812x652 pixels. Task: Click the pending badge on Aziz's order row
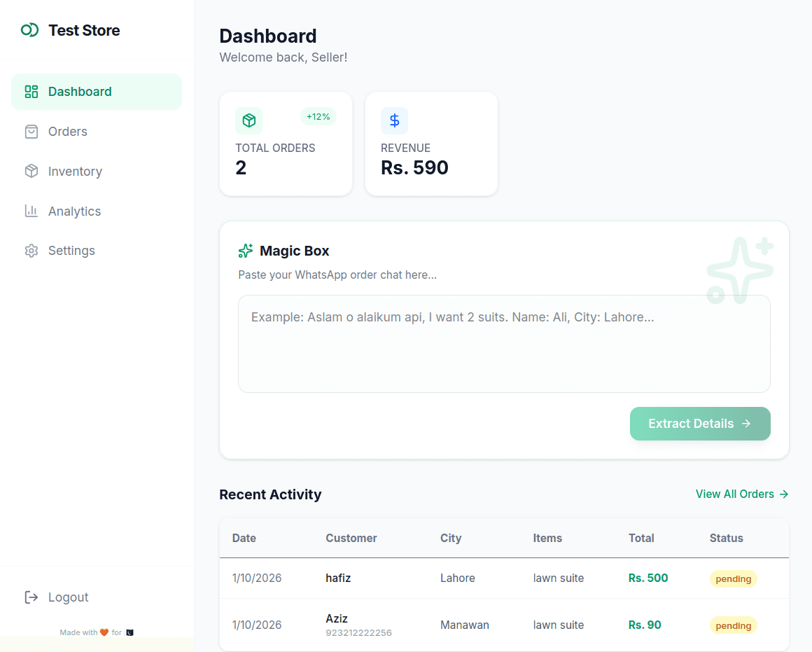click(x=733, y=625)
